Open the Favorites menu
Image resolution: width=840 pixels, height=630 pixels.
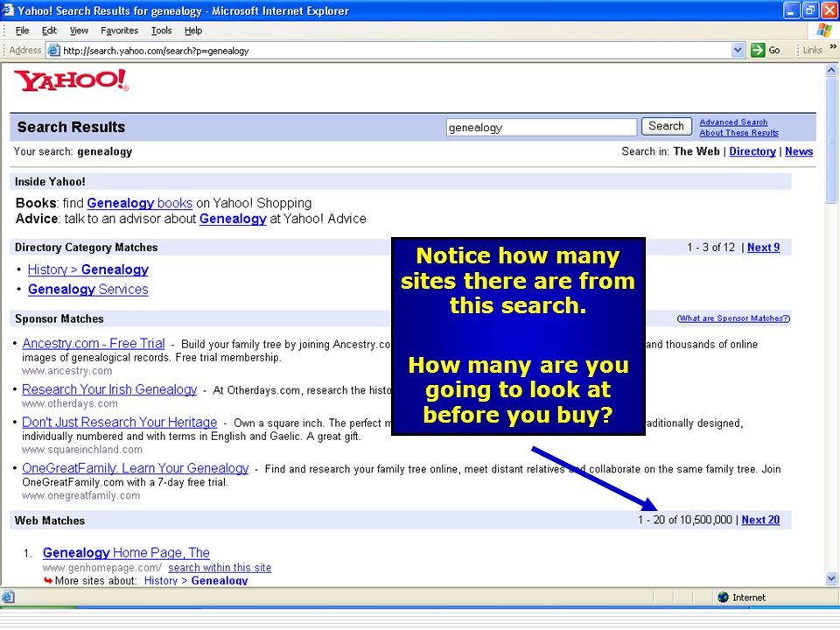click(120, 31)
